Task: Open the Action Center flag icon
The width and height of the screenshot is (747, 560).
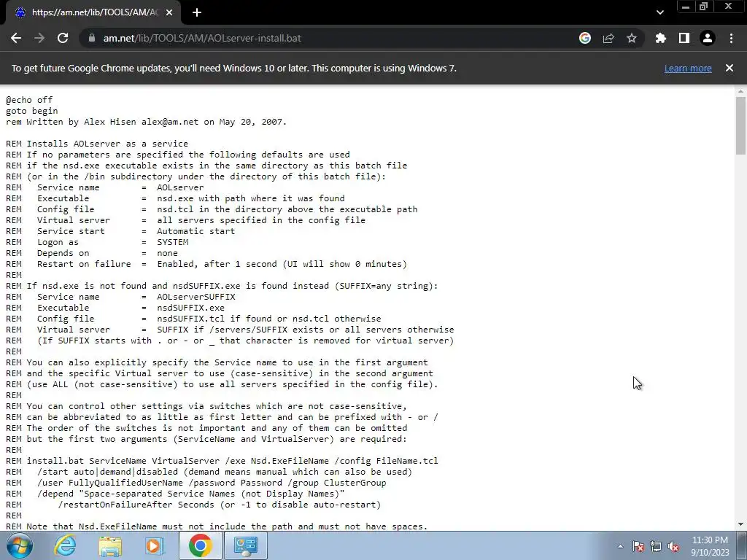Action: (638, 546)
